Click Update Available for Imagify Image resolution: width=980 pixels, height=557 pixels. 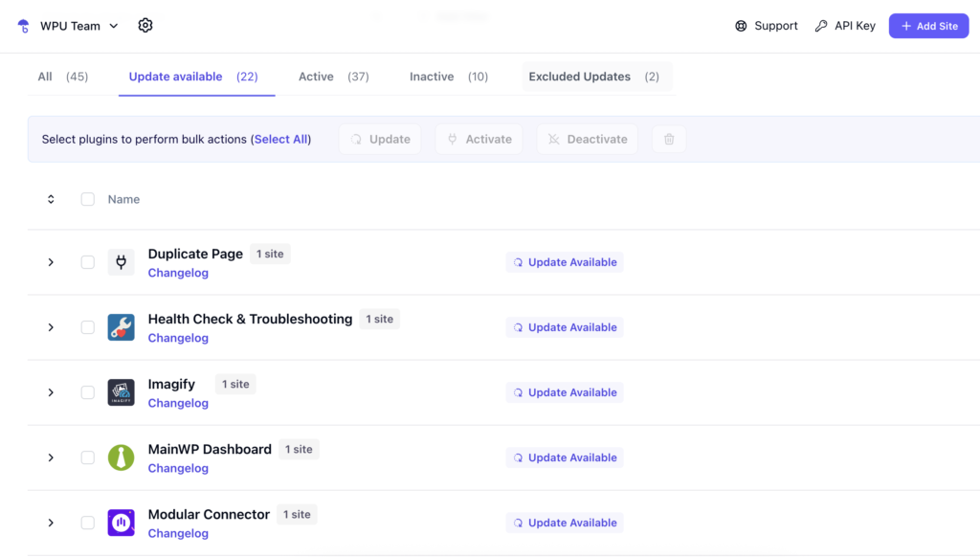(x=565, y=392)
